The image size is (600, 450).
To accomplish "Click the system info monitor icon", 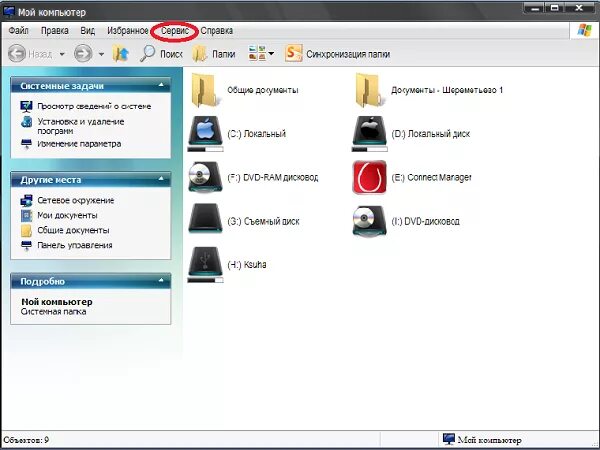I will pos(26,106).
